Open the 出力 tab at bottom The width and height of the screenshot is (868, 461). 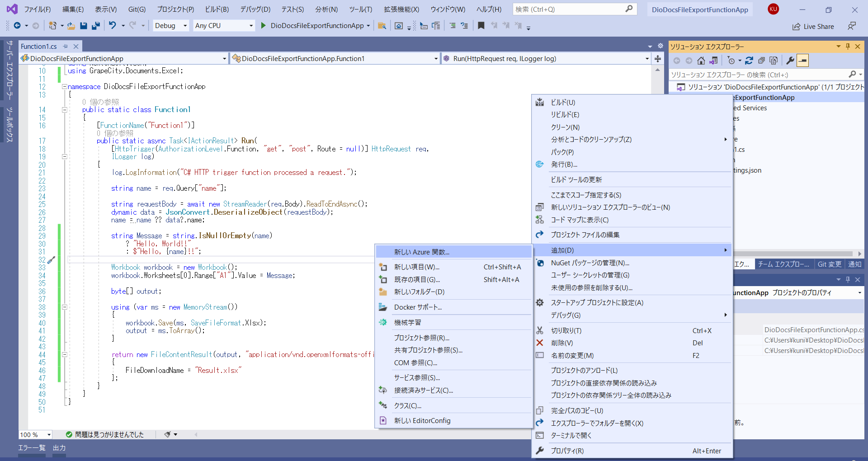(59, 448)
